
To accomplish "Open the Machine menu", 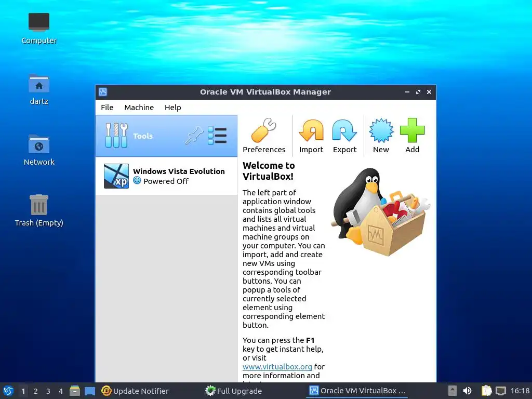I will click(x=139, y=108).
